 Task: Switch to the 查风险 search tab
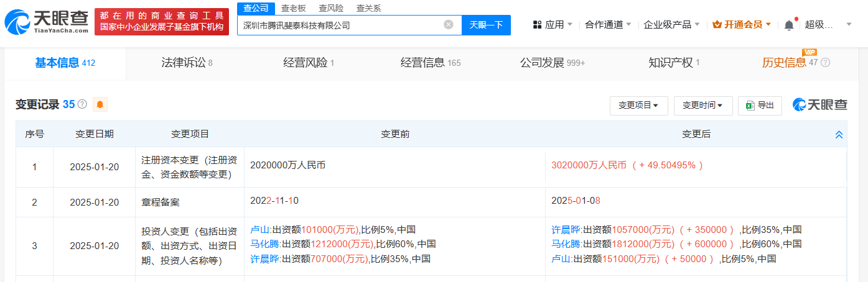tap(331, 8)
